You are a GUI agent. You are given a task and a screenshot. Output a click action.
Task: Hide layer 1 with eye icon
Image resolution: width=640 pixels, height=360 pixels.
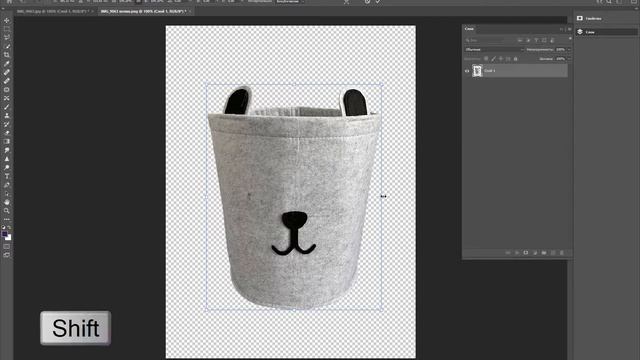click(467, 71)
